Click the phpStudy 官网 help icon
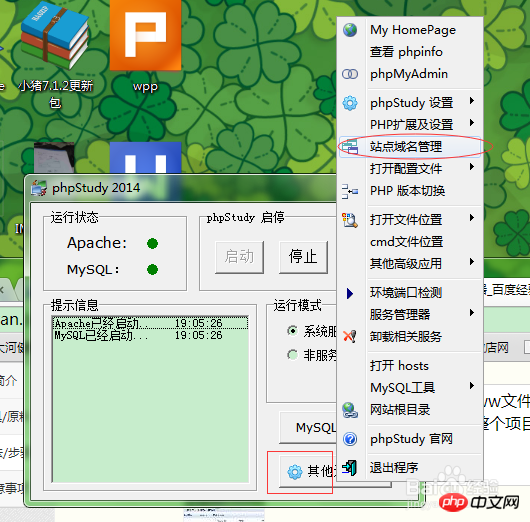This screenshot has height=522, width=530. [350, 439]
